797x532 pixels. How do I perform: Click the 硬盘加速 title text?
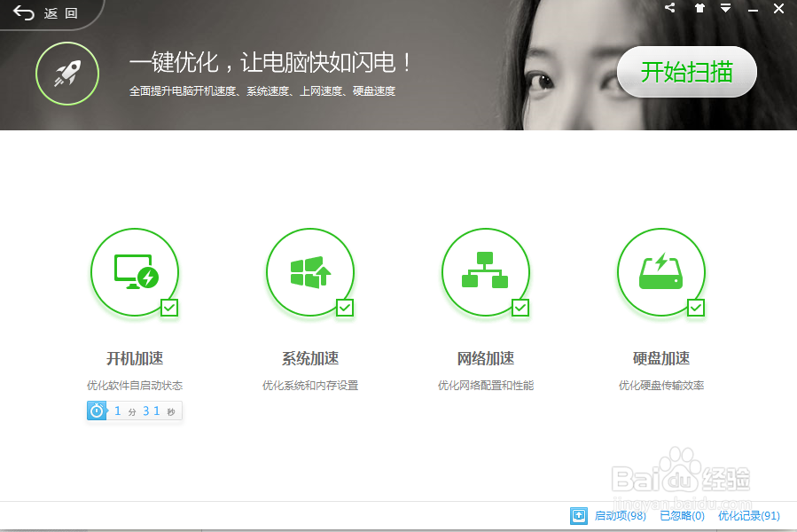click(661, 358)
